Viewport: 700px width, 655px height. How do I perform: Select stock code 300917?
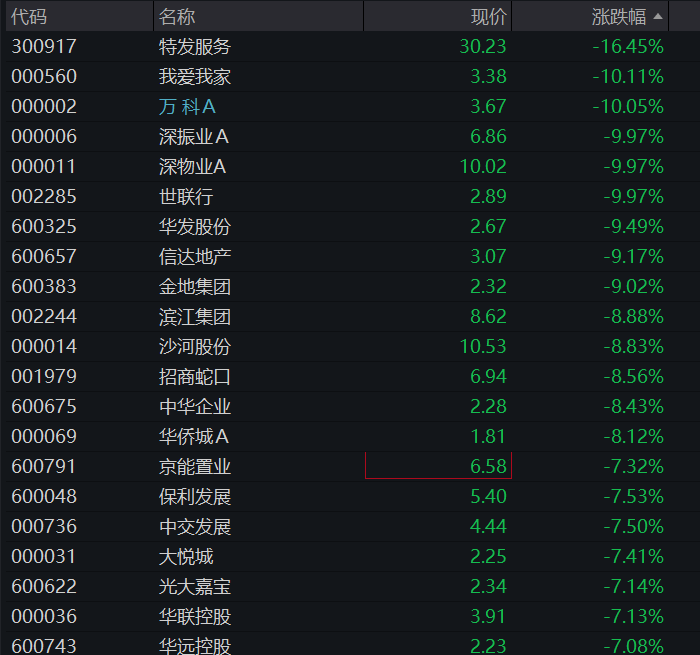(44, 46)
